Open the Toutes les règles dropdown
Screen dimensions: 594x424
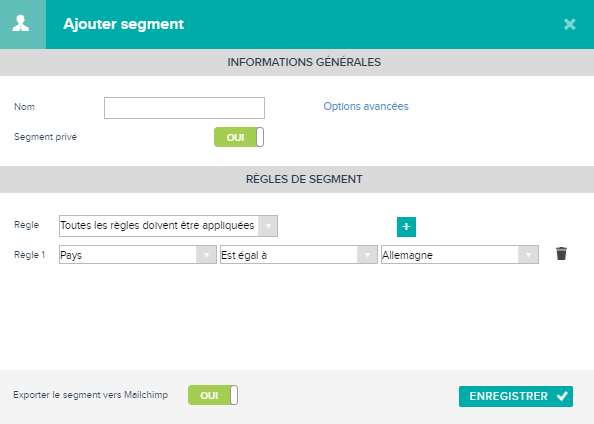[x=168, y=226]
